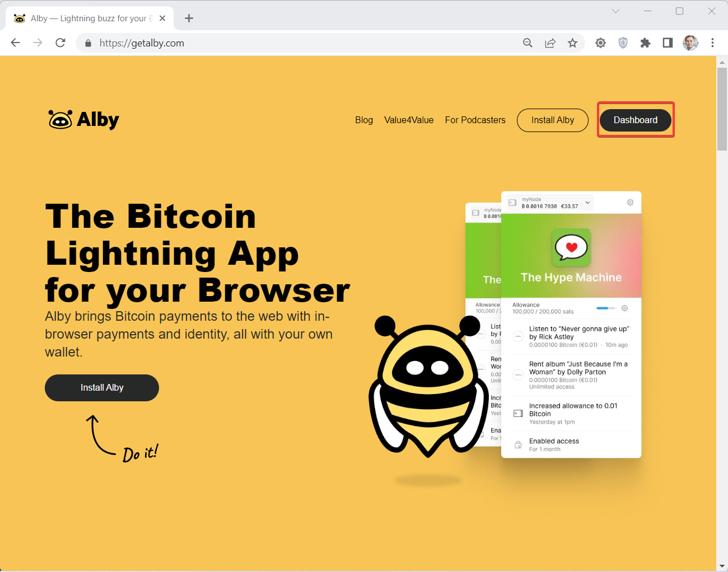Click the Dashboard button
Image resolution: width=728 pixels, height=572 pixels.
tap(636, 120)
